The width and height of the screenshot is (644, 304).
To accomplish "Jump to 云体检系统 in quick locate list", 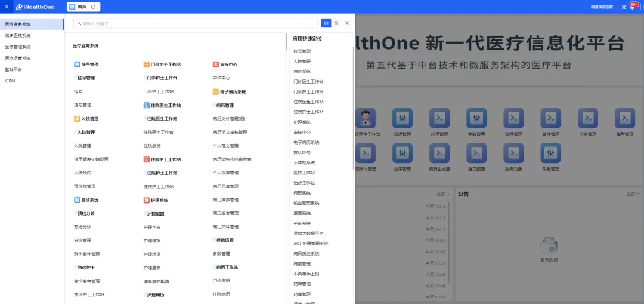I will coord(304,162).
